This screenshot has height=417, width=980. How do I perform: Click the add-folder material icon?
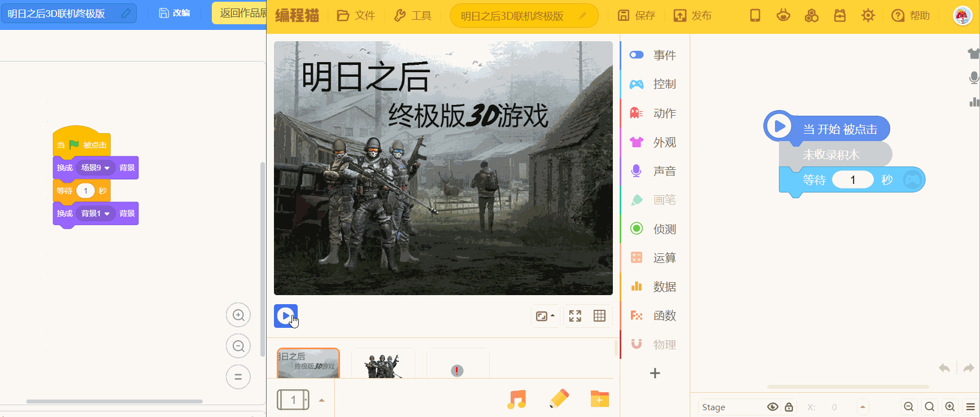pos(600,399)
